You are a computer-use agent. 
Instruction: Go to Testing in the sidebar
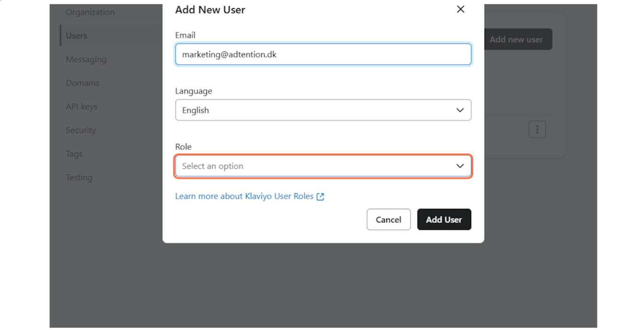click(79, 177)
